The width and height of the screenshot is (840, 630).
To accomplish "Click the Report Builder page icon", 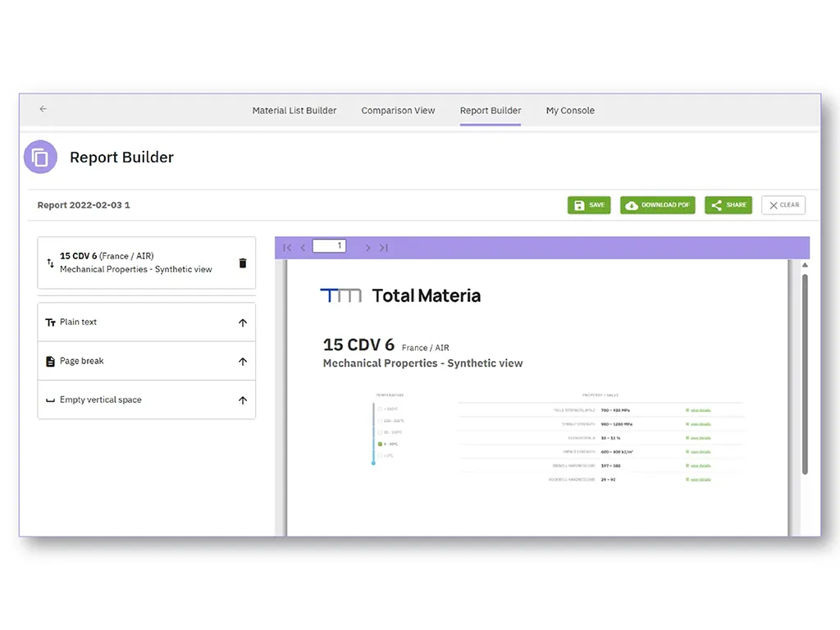I will [40, 157].
